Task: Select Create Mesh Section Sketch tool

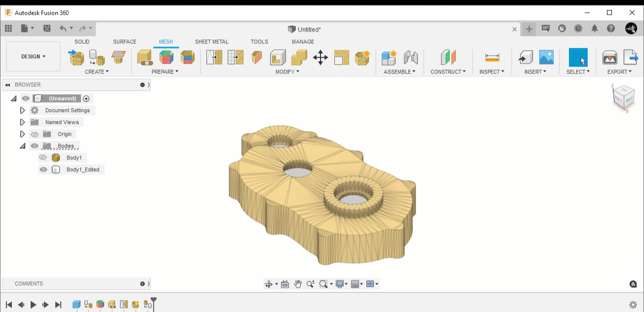Action: coord(118,57)
